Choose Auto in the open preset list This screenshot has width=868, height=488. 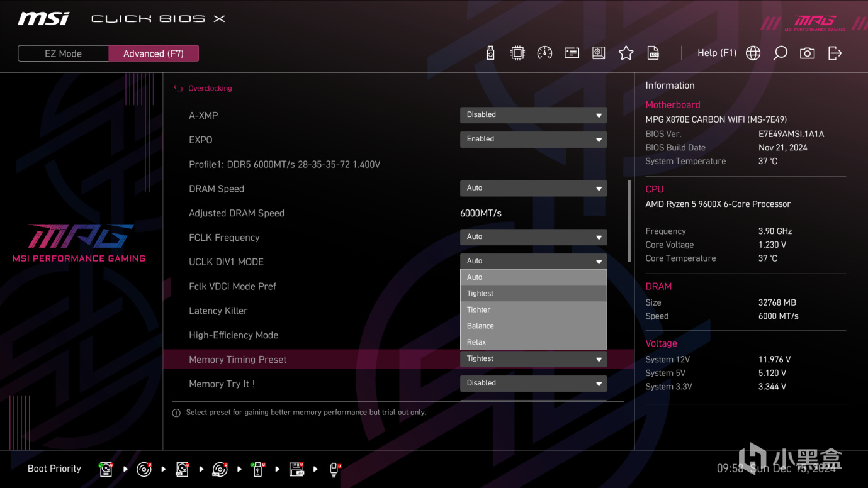click(533, 277)
